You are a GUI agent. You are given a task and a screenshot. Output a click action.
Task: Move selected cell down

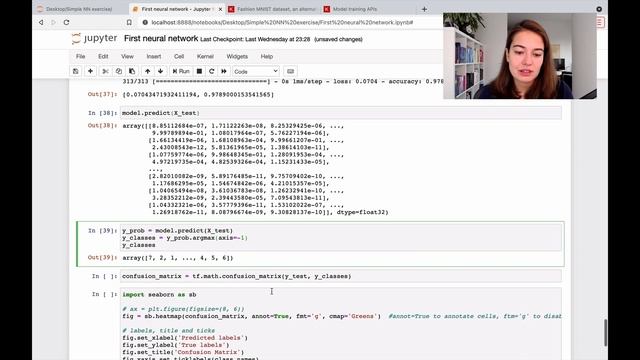pyautogui.click(x=160, y=71)
